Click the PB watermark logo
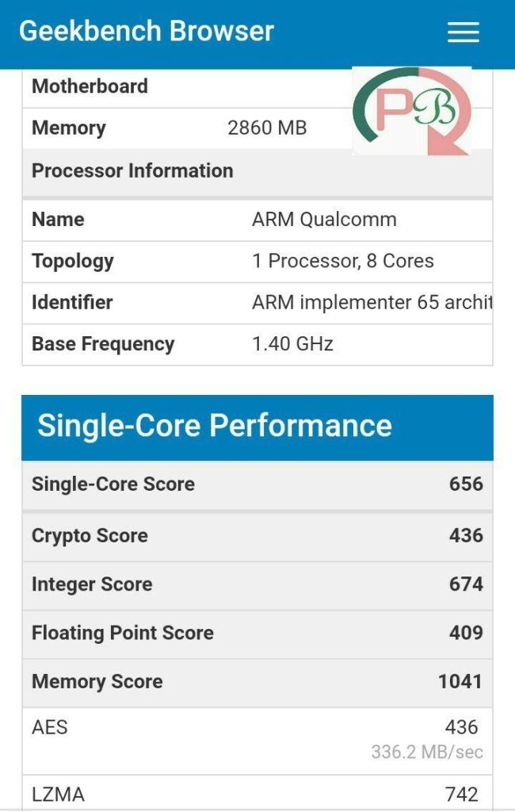Screen dimensions: 515x812 (412, 111)
